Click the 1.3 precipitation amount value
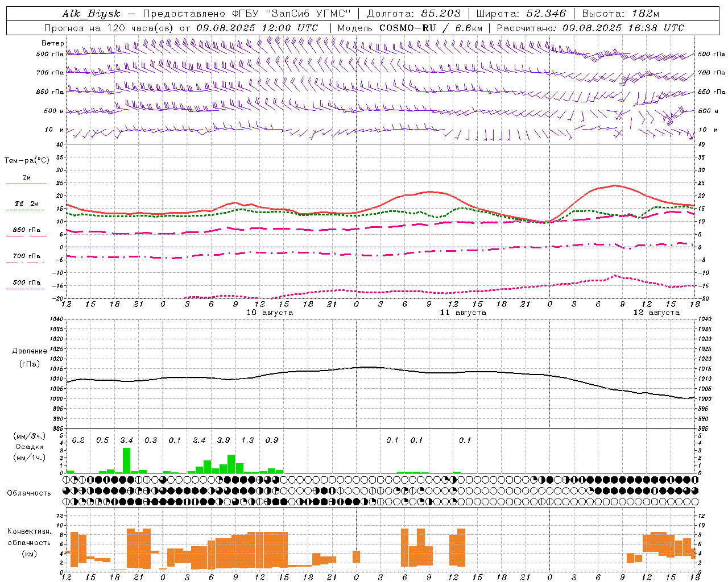 point(247,440)
